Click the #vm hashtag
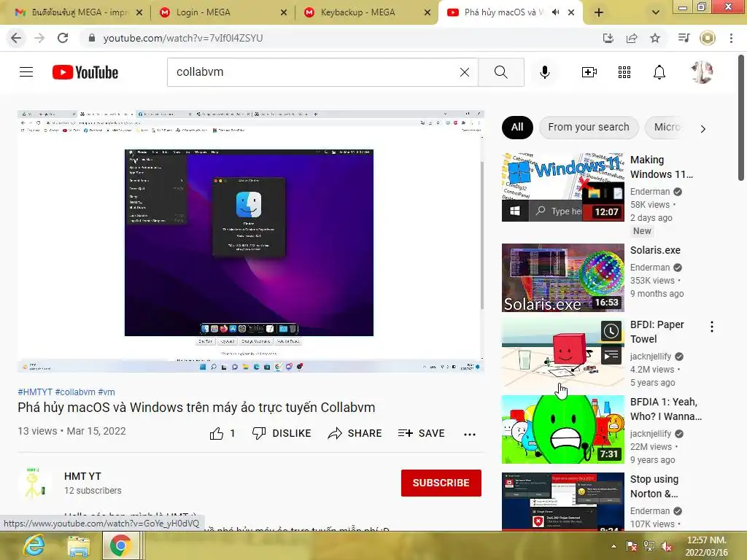The height and width of the screenshot is (560, 747). [x=107, y=392]
